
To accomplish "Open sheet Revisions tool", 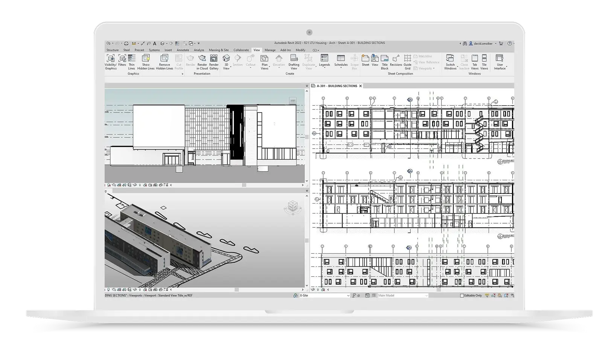I will [x=396, y=61].
